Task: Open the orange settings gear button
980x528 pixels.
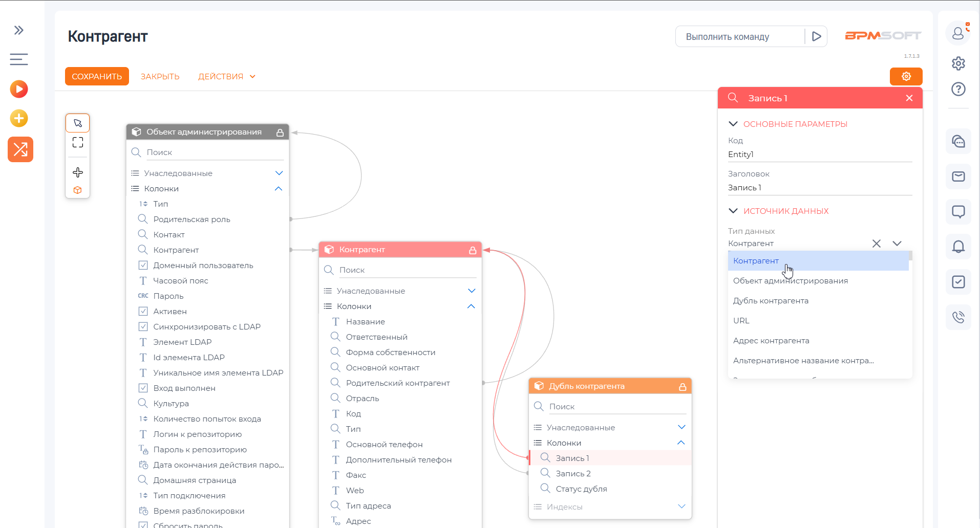Action: click(906, 76)
